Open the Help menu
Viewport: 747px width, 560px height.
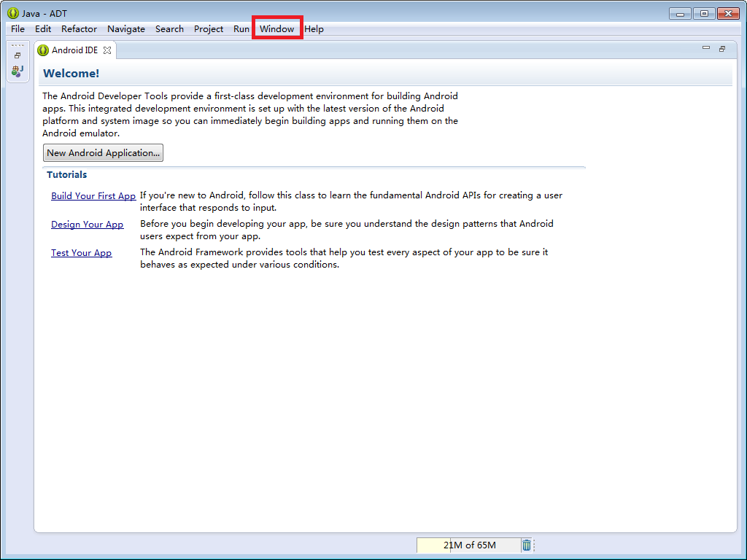(x=314, y=29)
